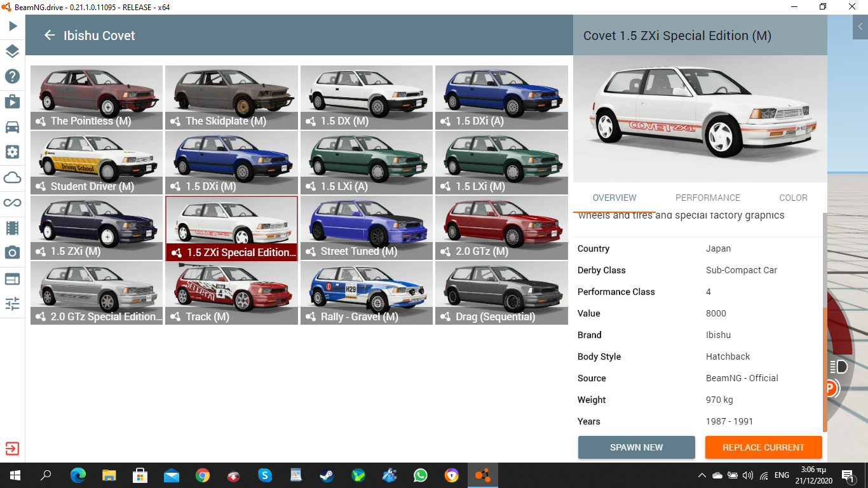Select the 1.5 LXi (A) configuration
The image size is (868, 488).
367,163
